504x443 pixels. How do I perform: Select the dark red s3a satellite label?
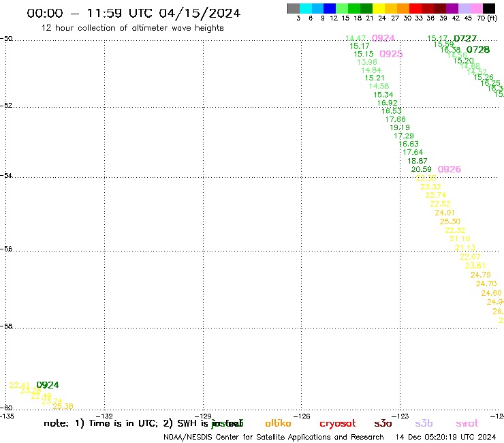pyautogui.click(x=383, y=423)
